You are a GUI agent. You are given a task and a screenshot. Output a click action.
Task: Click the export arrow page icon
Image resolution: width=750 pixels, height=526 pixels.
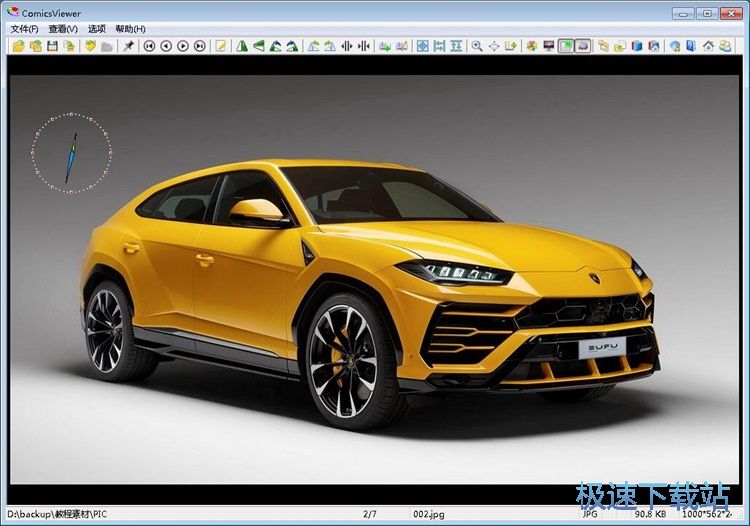(x=511, y=46)
